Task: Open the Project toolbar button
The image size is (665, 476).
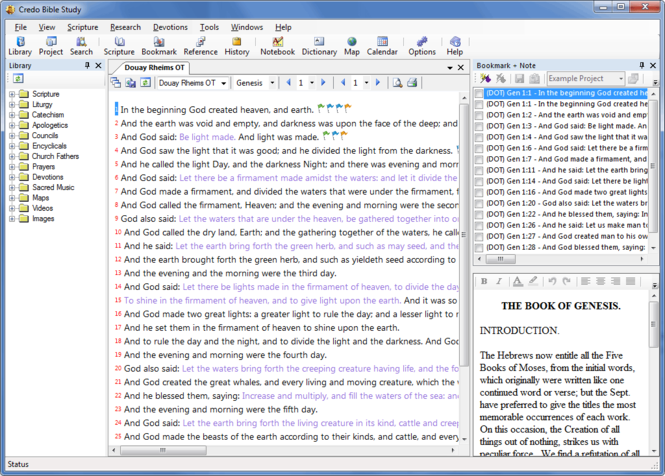Action: (x=51, y=46)
